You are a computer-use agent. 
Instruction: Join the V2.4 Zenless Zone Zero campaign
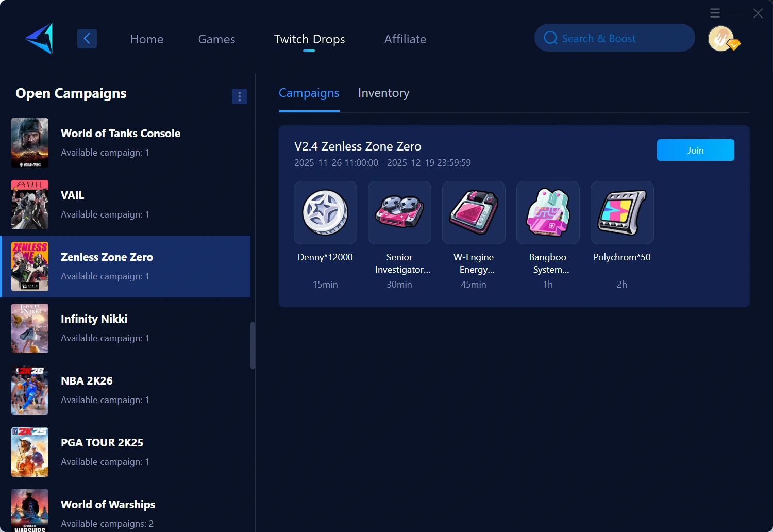point(695,150)
